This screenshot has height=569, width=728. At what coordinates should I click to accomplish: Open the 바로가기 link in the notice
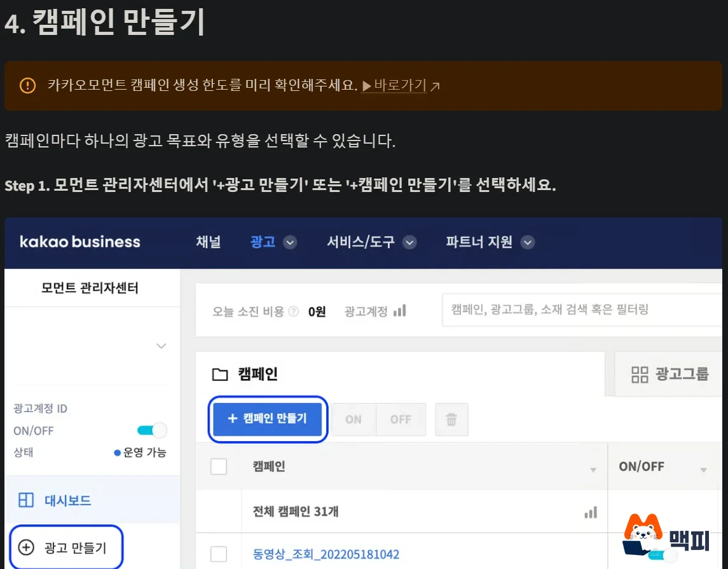[394, 85]
